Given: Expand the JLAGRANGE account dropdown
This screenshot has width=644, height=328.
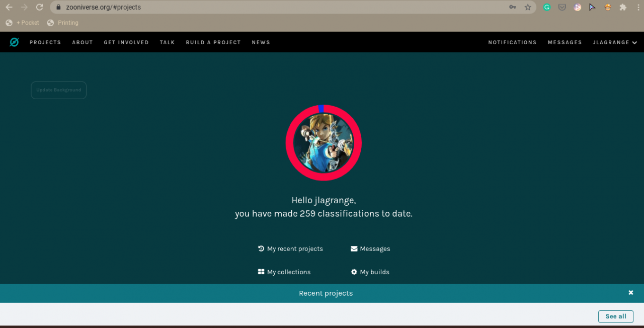Looking at the screenshot, I should (x=615, y=42).
